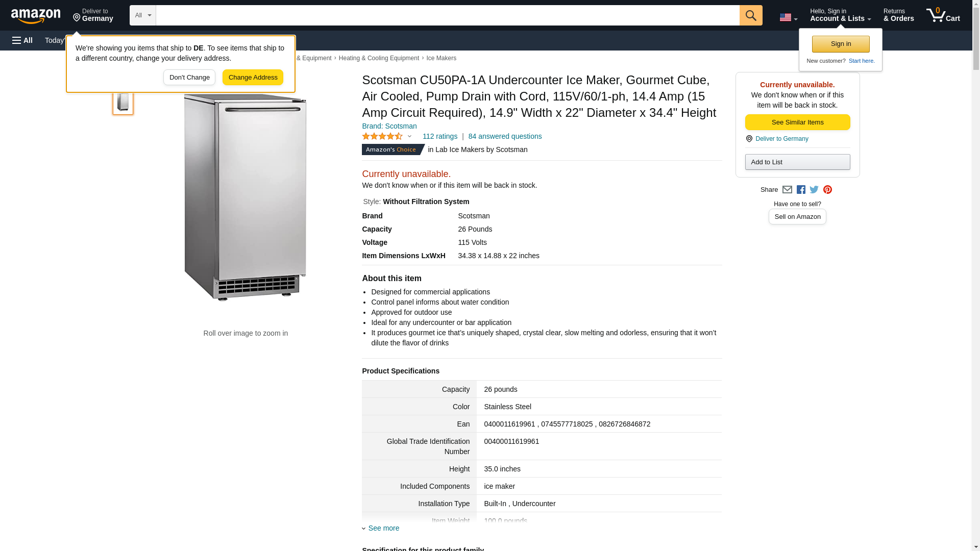Open the cart icon

click(943, 15)
